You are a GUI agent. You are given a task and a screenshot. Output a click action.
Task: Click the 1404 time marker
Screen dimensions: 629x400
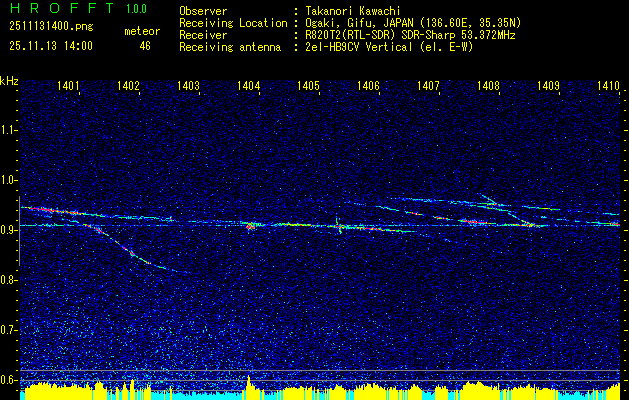point(248,85)
